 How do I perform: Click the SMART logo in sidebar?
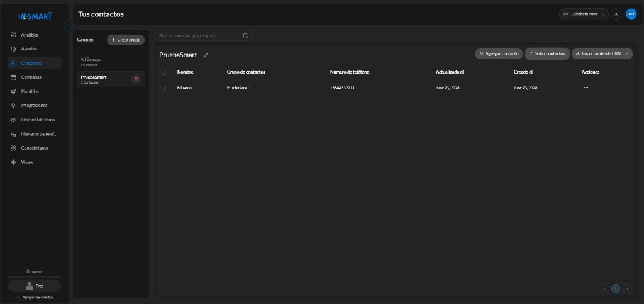pyautogui.click(x=35, y=16)
